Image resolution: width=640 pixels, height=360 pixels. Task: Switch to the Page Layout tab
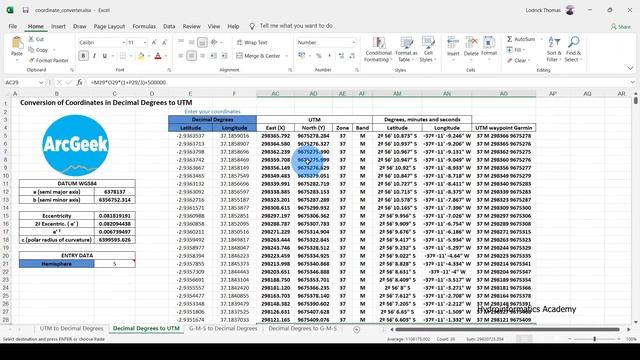(x=109, y=26)
